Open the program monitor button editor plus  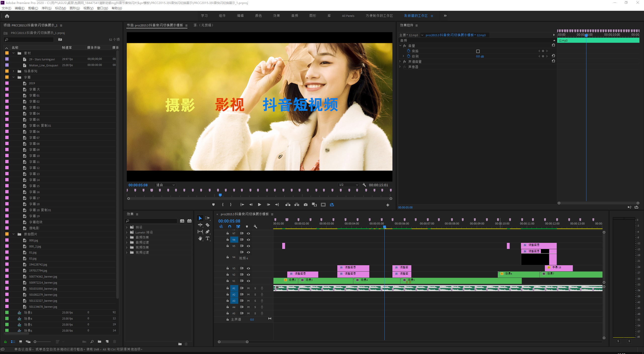[x=388, y=205]
